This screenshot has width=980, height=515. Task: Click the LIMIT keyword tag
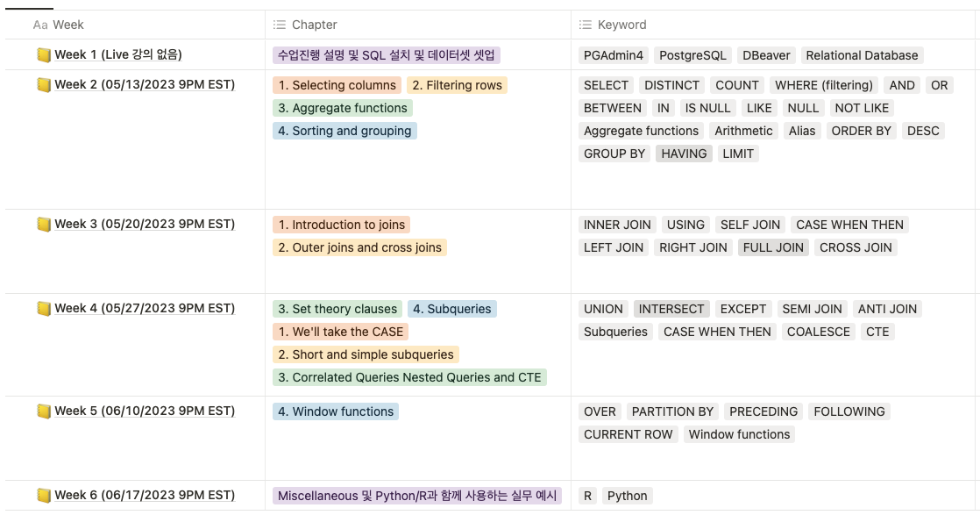738,154
